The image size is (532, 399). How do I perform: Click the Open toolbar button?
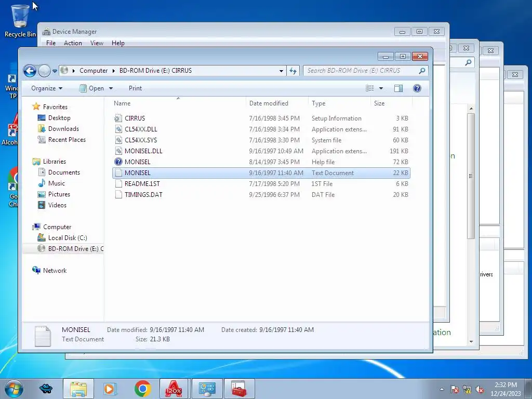tap(91, 88)
